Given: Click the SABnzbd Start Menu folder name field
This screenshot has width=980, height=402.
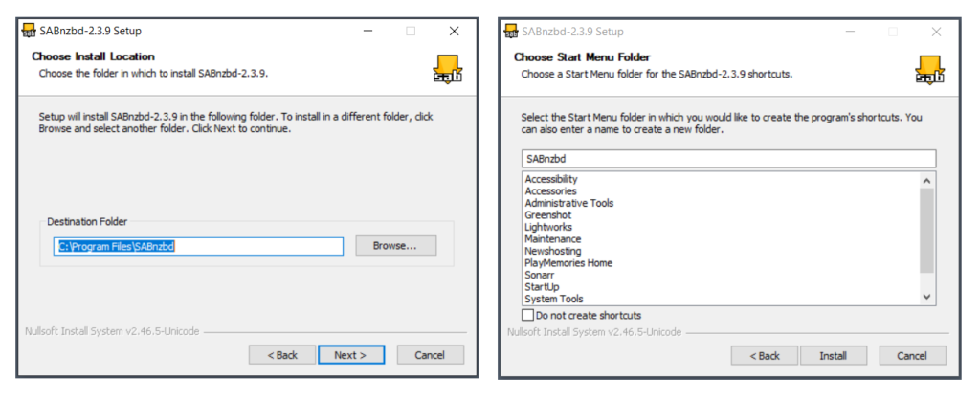Looking at the screenshot, I should tap(728, 159).
